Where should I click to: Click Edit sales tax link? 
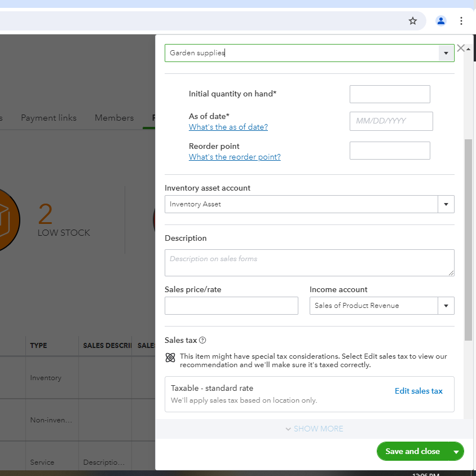[418, 391]
